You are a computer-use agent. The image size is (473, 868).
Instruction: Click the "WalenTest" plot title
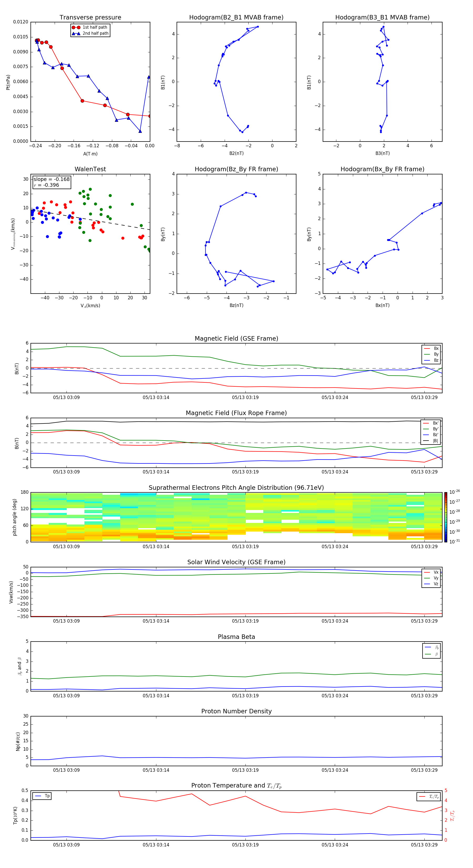pos(90,169)
